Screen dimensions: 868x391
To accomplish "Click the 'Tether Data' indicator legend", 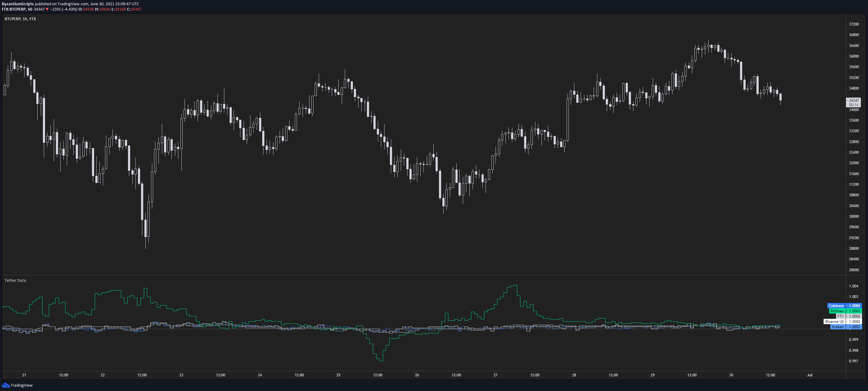I will point(15,280).
